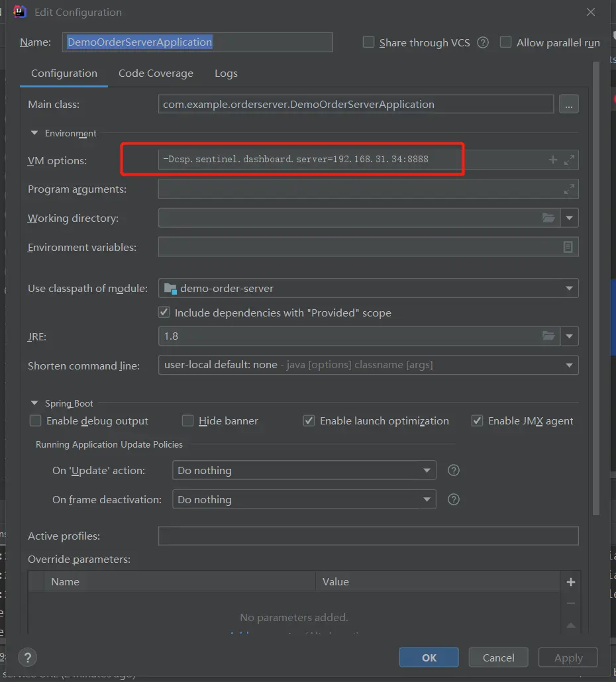Click the Cancel button

(498, 658)
